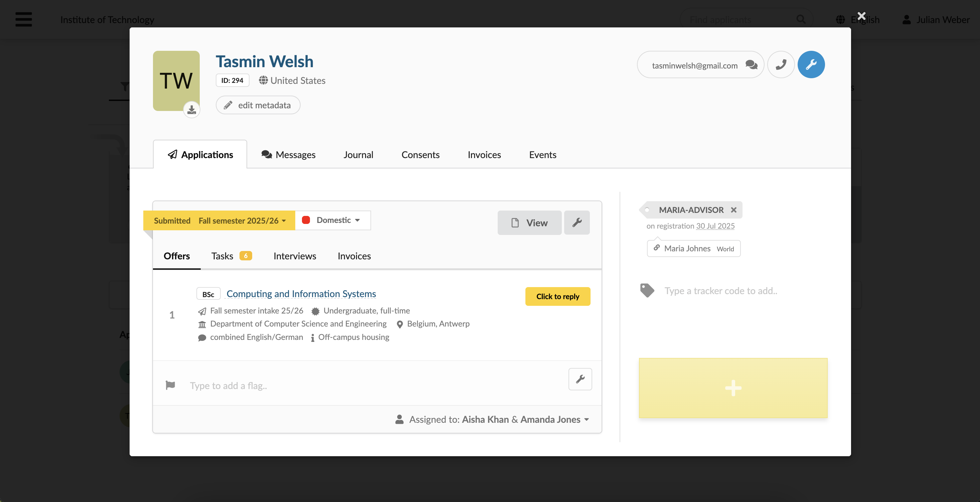Close the applicant modal dialog
Image resolution: width=980 pixels, height=502 pixels.
[x=861, y=16]
